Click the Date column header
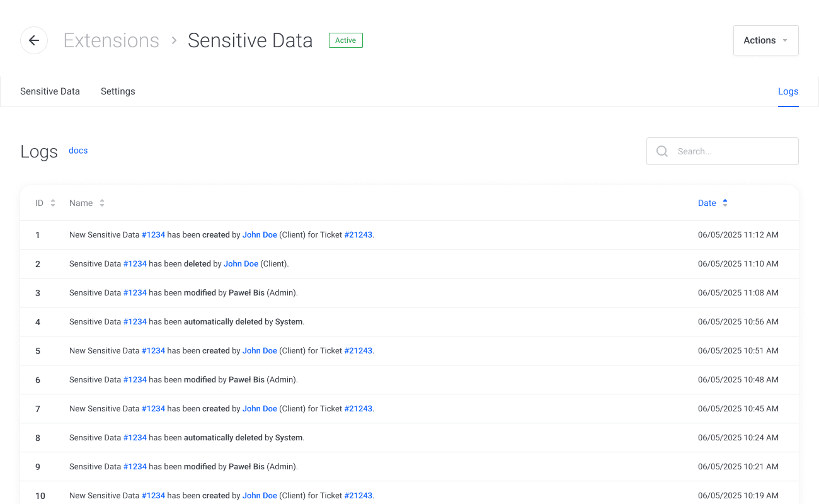Screen dimensions: 819x504 [707, 203]
